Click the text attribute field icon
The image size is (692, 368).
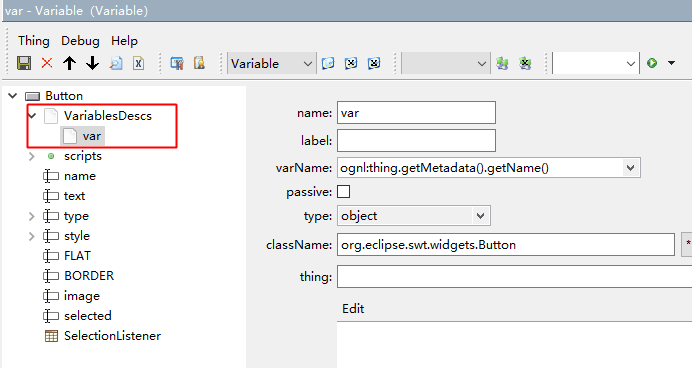click(51, 196)
